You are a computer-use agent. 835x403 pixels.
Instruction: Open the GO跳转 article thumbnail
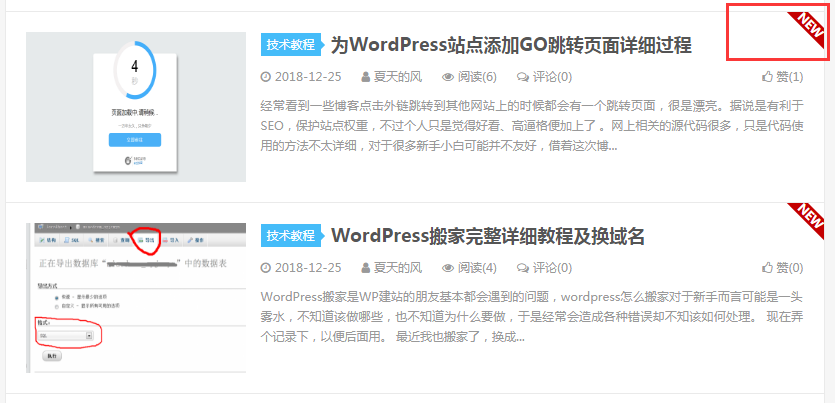(136, 106)
